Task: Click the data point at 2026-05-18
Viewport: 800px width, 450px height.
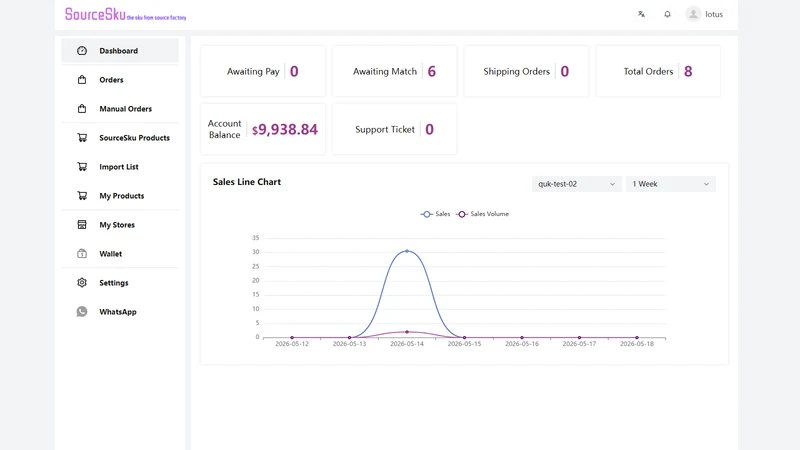Action: 637,337
